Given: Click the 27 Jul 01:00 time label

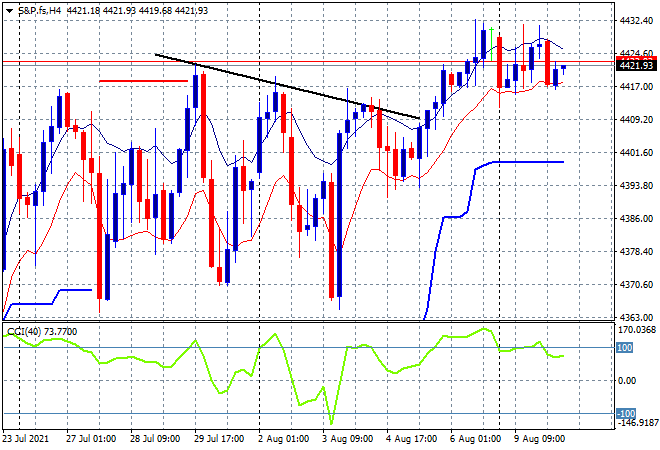Looking at the screenshot, I should [91, 439].
